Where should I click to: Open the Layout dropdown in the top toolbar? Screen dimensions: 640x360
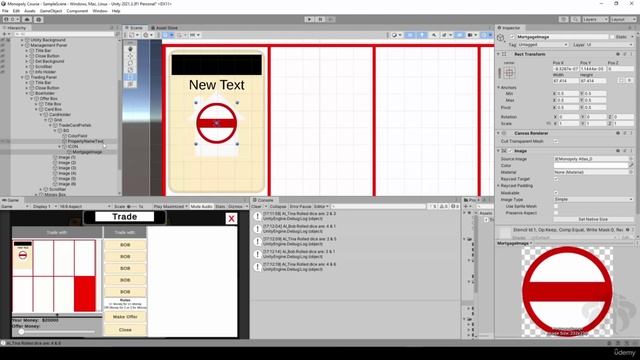tap(623, 19)
